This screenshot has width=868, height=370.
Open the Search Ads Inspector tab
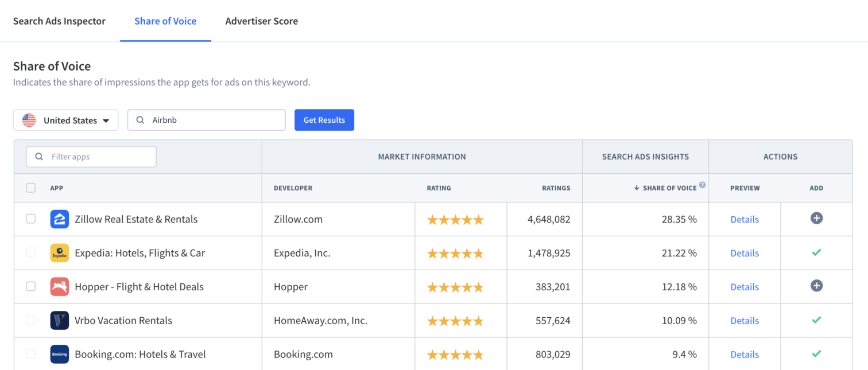tap(59, 21)
